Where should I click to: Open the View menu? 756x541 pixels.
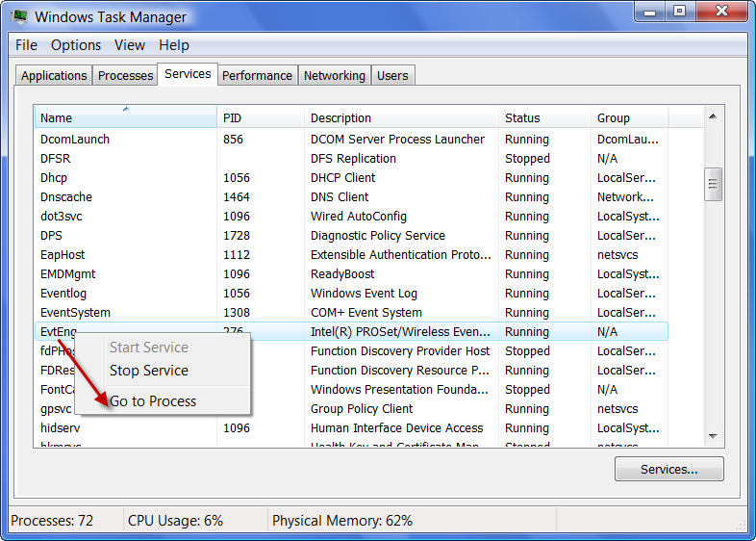pyautogui.click(x=129, y=45)
